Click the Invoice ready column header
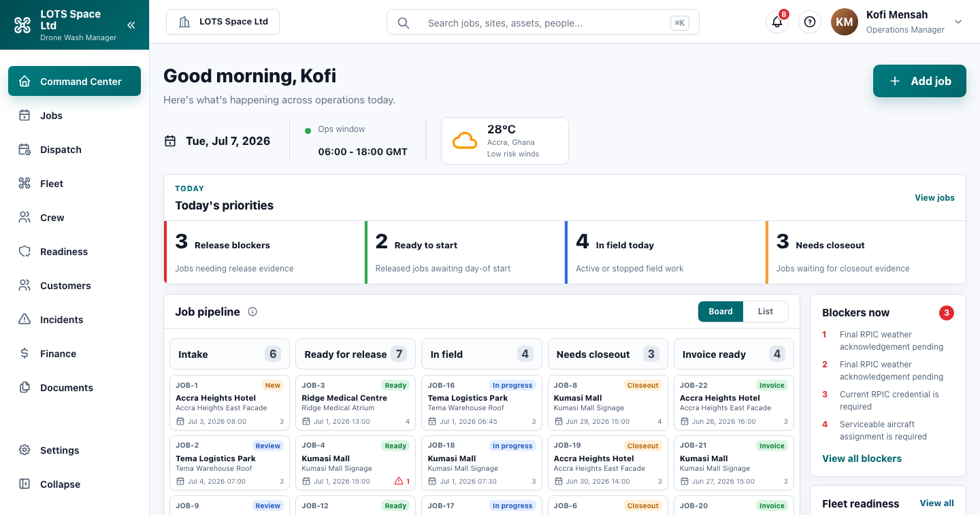This screenshot has width=980, height=515. (x=734, y=354)
